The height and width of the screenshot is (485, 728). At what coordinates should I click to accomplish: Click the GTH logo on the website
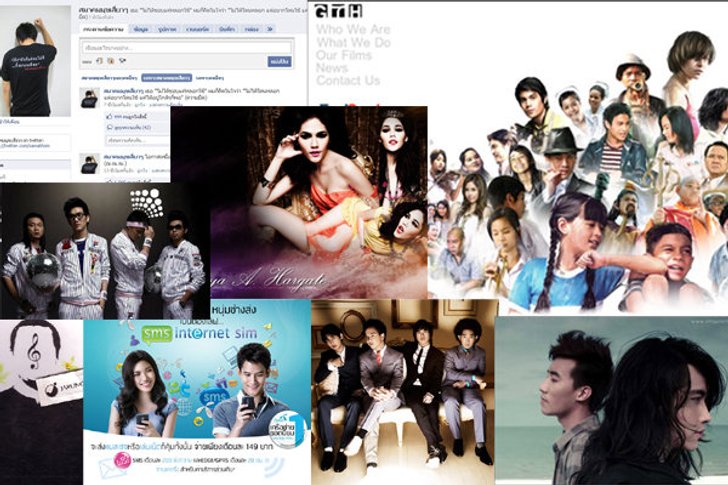coord(338,11)
